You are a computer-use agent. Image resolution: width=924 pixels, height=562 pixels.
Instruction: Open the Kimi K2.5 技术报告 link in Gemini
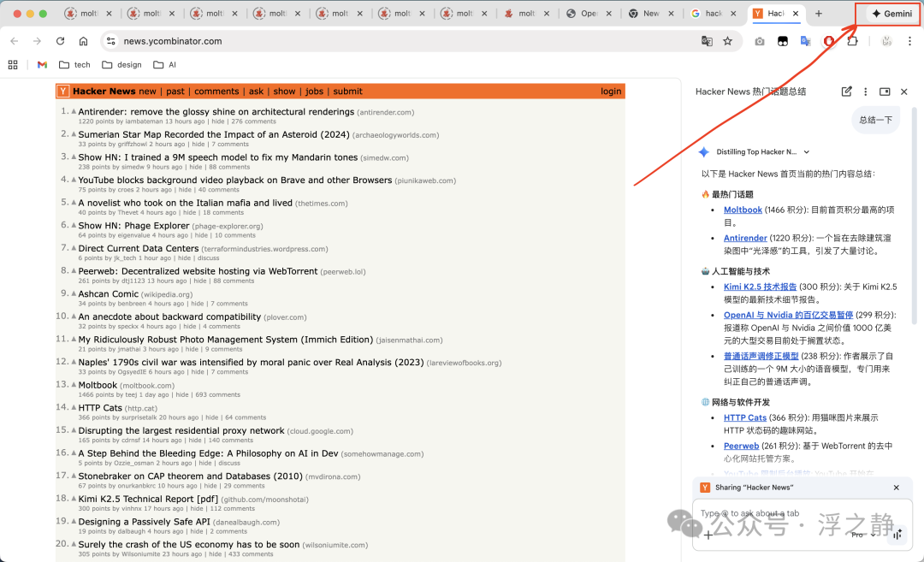[x=761, y=287]
